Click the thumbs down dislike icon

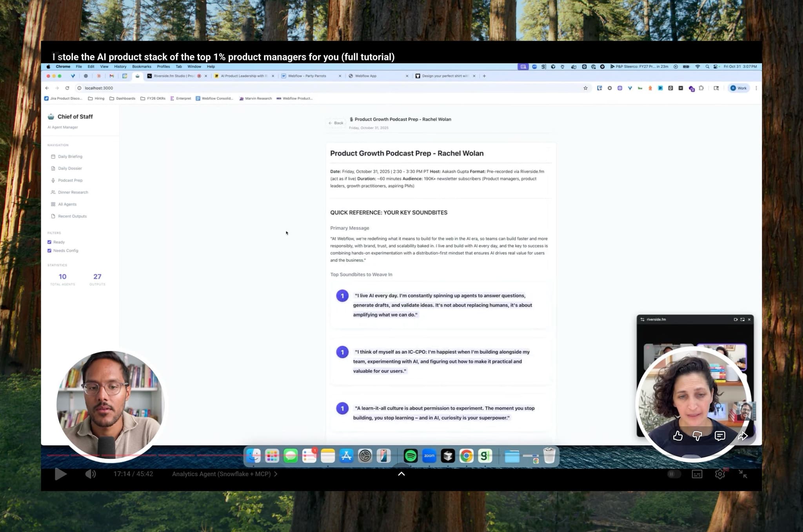(697, 436)
